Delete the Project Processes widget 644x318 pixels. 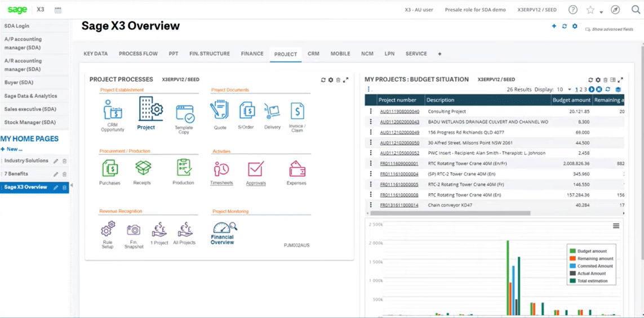pos(338,80)
